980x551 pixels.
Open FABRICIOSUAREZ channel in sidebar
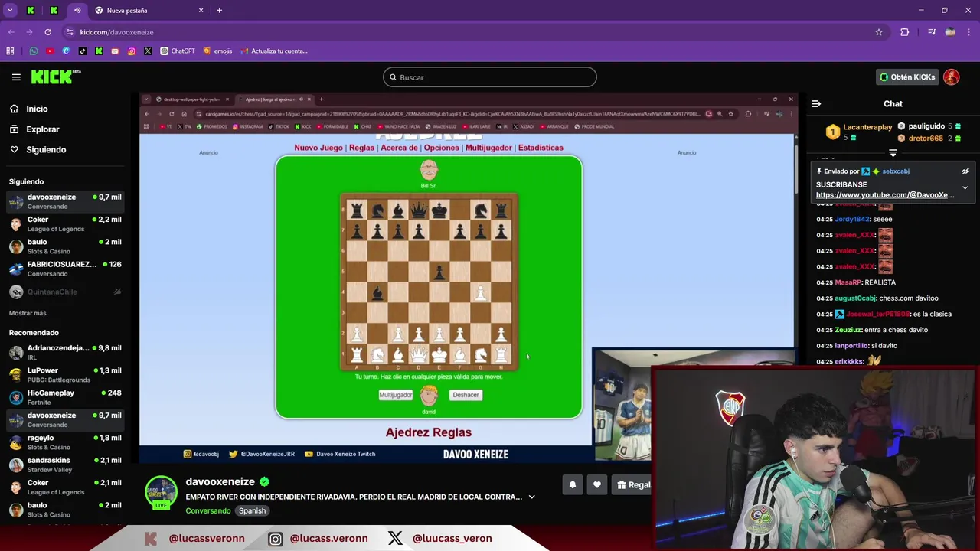click(x=65, y=269)
